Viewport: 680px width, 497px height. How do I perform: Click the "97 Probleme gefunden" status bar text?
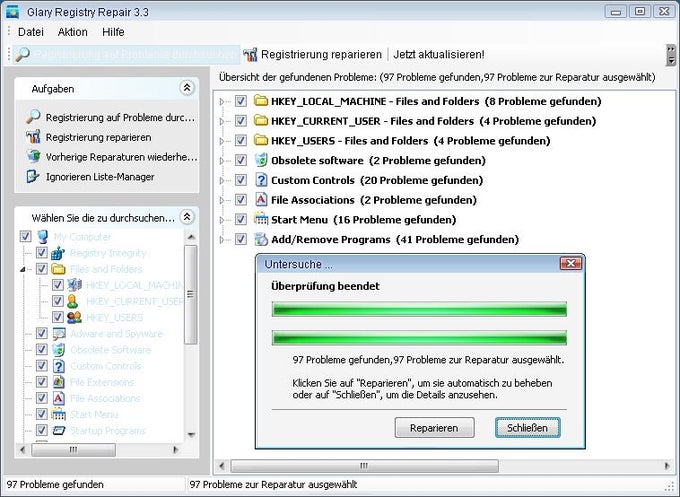55,484
